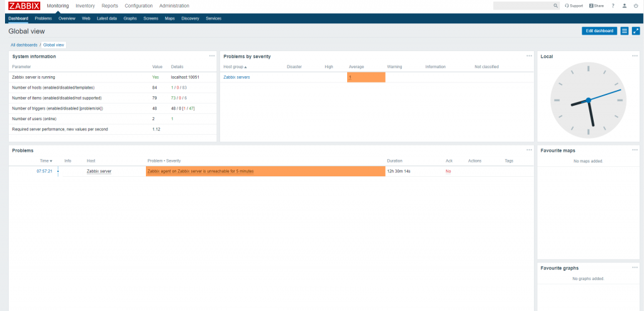This screenshot has height=311, width=644.
Task: Open help via question mark icon
Action: [x=613, y=6]
